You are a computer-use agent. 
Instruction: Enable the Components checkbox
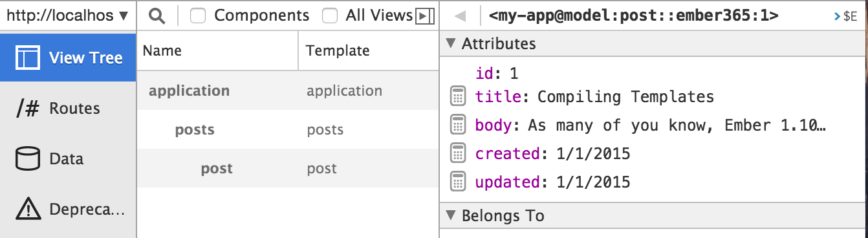(x=198, y=16)
